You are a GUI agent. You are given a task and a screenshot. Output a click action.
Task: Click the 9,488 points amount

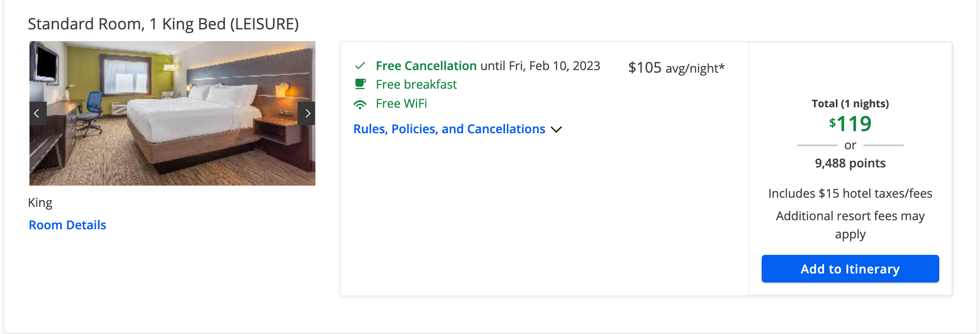click(x=850, y=163)
